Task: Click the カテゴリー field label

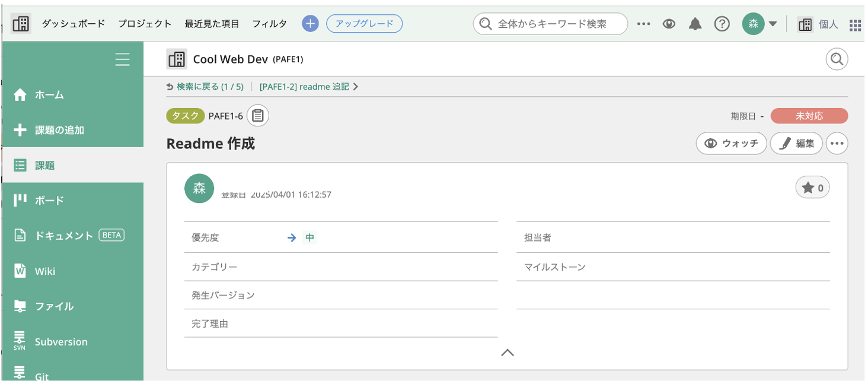Action: (x=214, y=267)
